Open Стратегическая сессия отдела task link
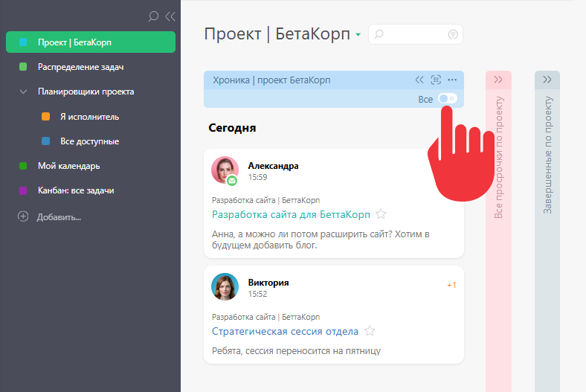The width and height of the screenshot is (586, 392). [x=285, y=331]
